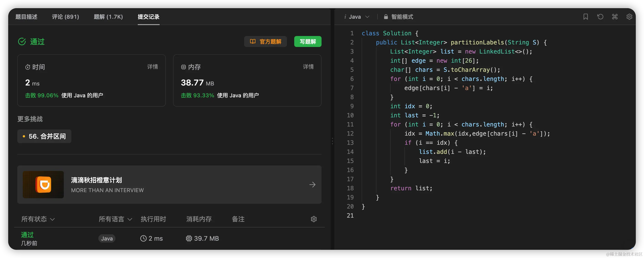Click the panel divider drag handle
Viewport: 644px width, 258px height.
tap(332, 141)
